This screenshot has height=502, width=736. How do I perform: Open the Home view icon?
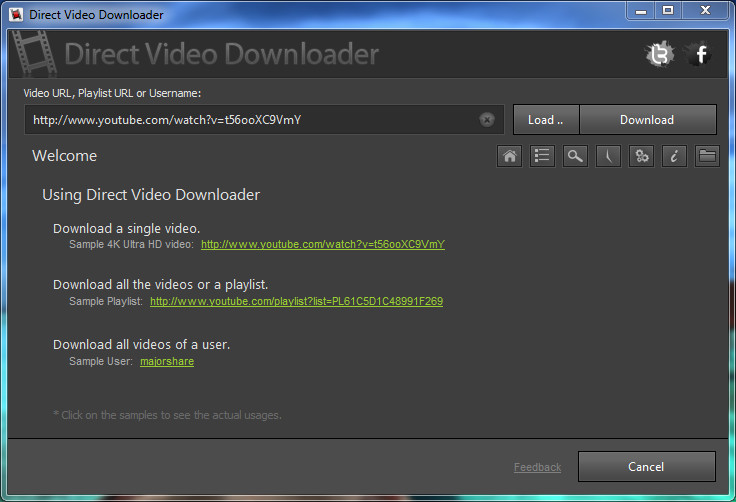coord(509,156)
